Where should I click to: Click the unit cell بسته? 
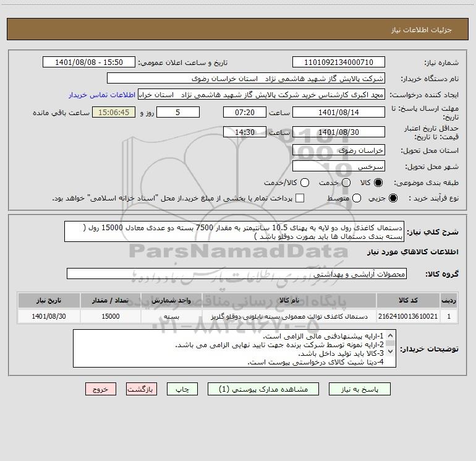click(x=171, y=316)
